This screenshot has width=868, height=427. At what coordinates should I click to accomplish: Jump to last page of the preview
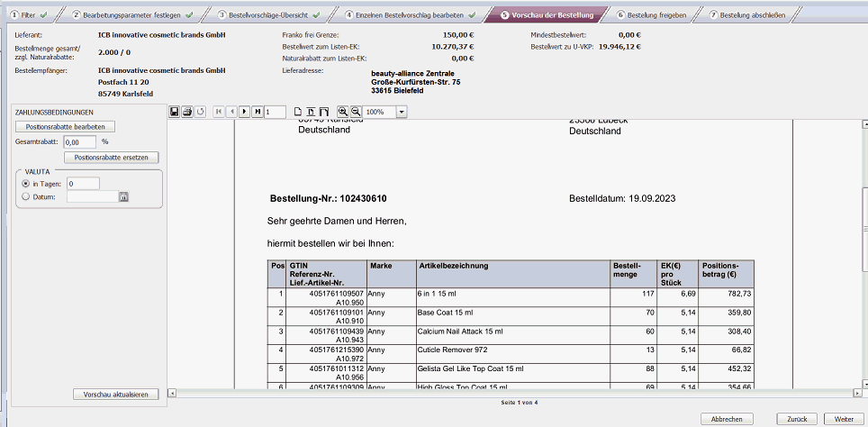(257, 112)
